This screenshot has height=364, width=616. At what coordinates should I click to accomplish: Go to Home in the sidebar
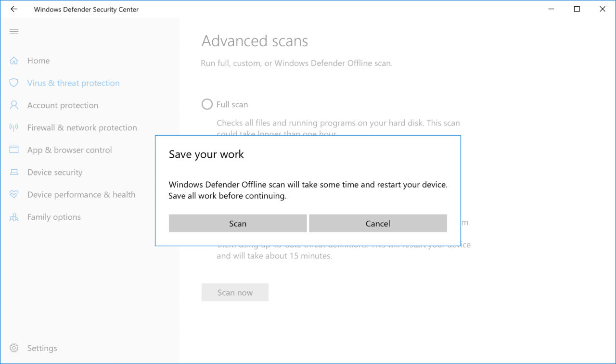pyautogui.click(x=38, y=61)
